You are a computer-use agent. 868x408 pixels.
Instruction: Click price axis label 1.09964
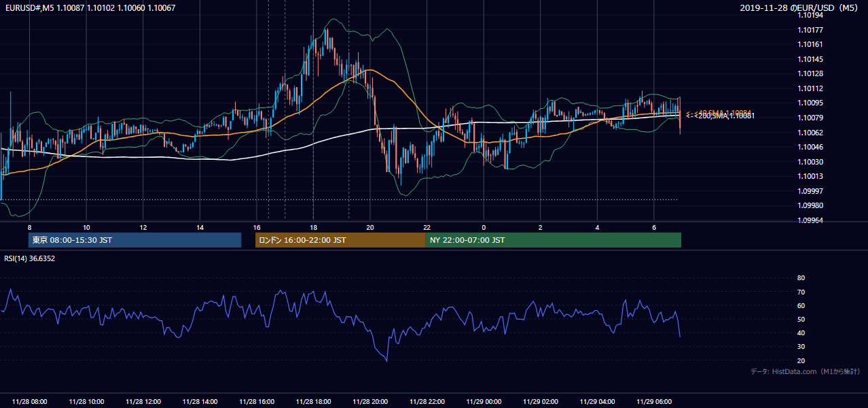point(810,220)
